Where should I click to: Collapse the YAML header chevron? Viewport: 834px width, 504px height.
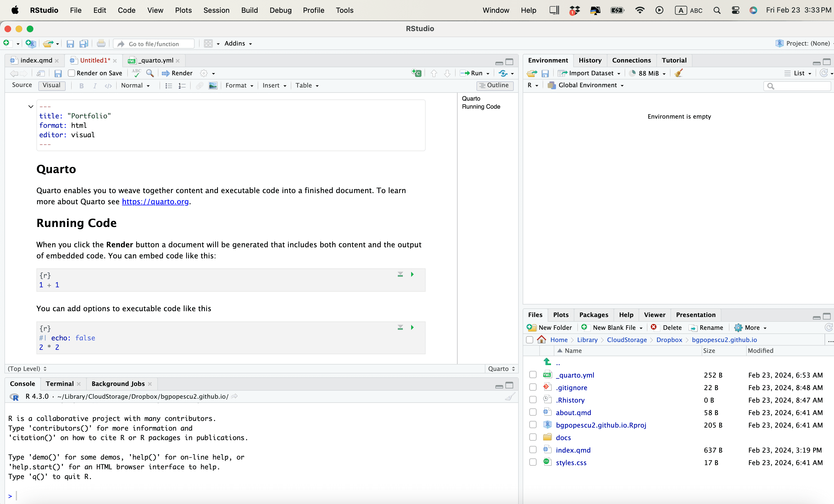31,106
